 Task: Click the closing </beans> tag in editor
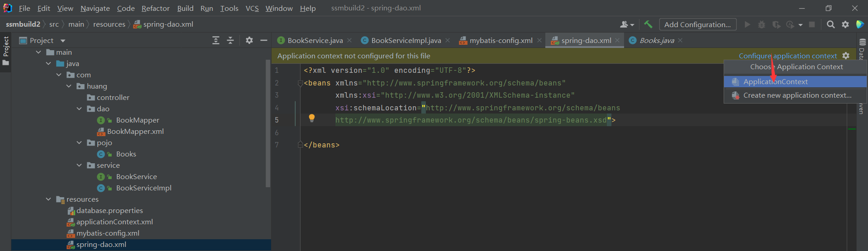coord(322,145)
